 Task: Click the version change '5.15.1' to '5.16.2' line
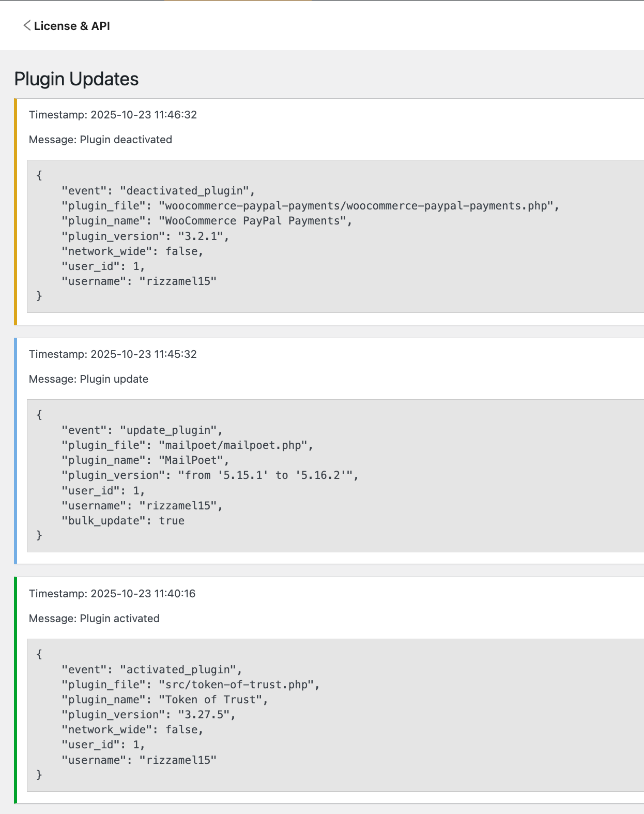click(210, 475)
